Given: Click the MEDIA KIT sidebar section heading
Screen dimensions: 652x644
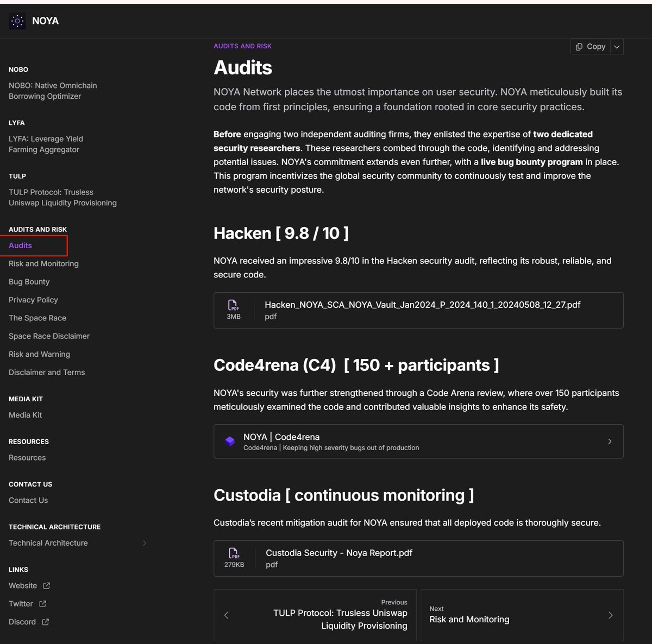Looking at the screenshot, I should (x=26, y=399).
